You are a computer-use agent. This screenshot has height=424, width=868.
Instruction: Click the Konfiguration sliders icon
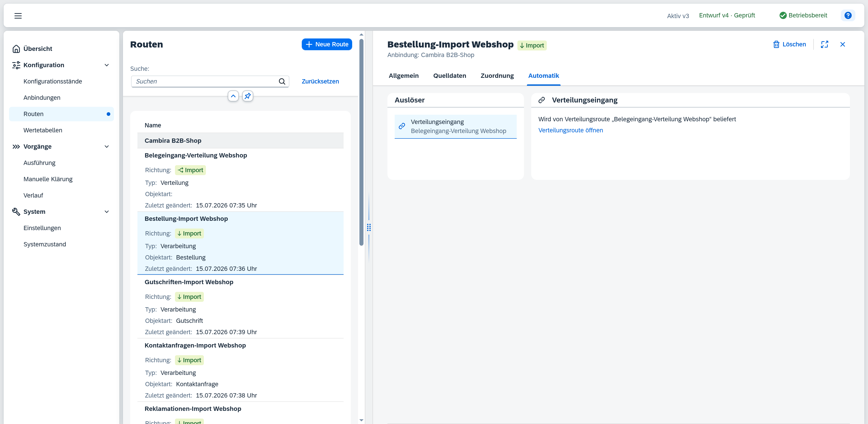tap(16, 65)
